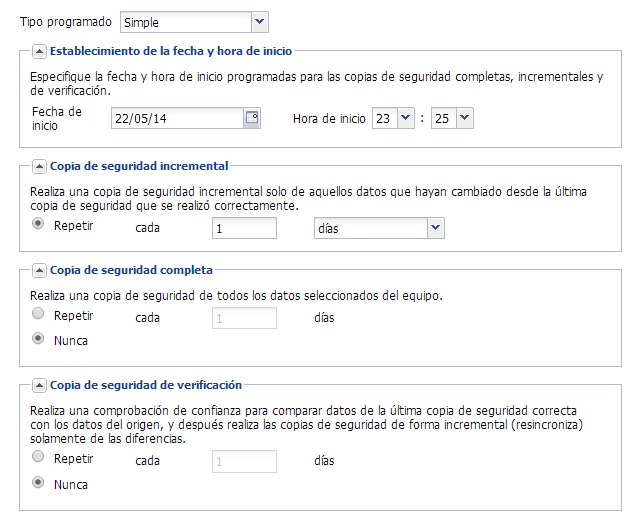Image resolution: width=644 pixels, height=524 pixels.
Task: Click the Copia de seguridad completa heading
Action: pyautogui.click(x=131, y=270)
